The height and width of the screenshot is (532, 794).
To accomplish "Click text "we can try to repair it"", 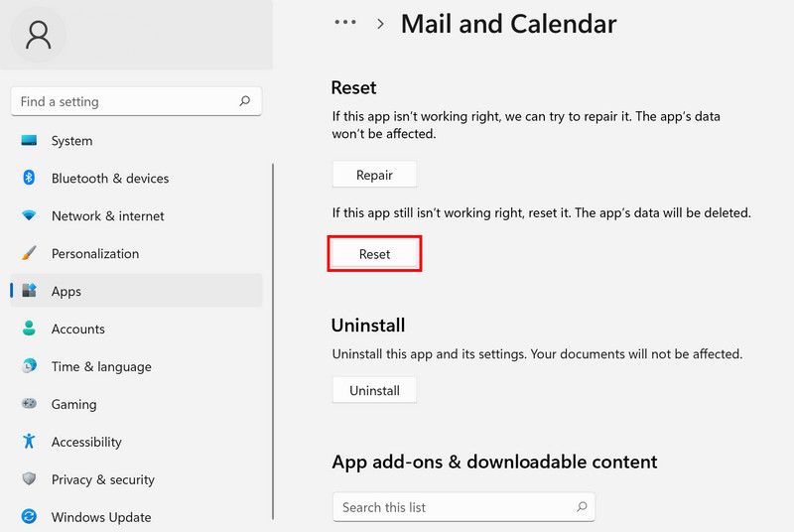I will pos(568,116).
